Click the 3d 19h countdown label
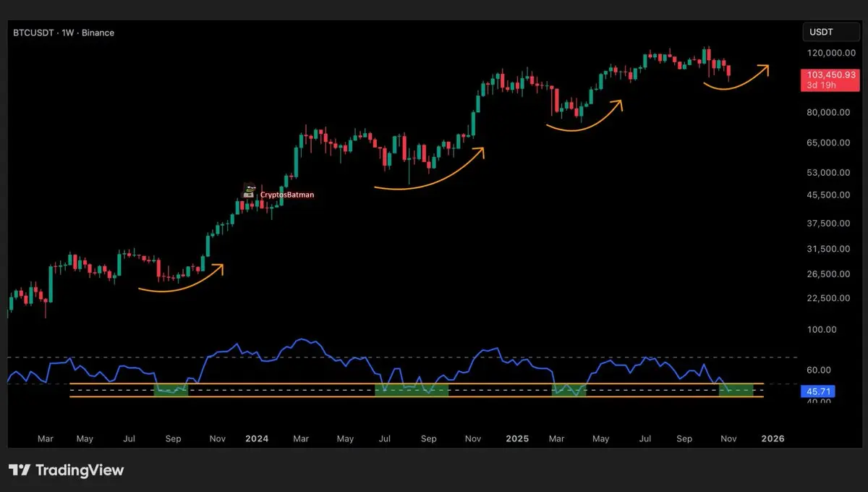Viewport: 868px width, 492px height. 822,85
